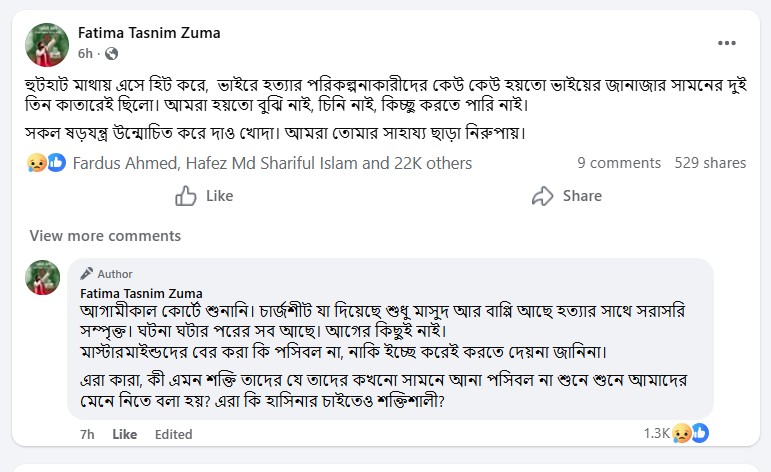Click the thumbs-up Like button on the post
Screen dimensions: 771x472
click(x=204, y=196)
